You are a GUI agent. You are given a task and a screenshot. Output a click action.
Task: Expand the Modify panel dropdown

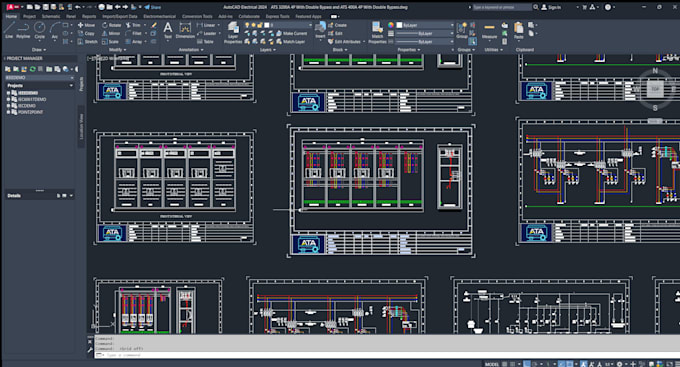point(117,50)
